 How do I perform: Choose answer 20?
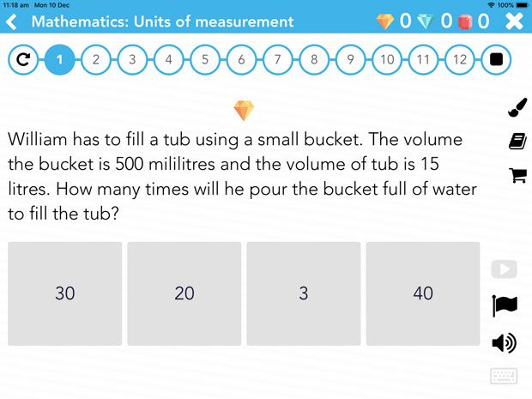tap(184, 293)
